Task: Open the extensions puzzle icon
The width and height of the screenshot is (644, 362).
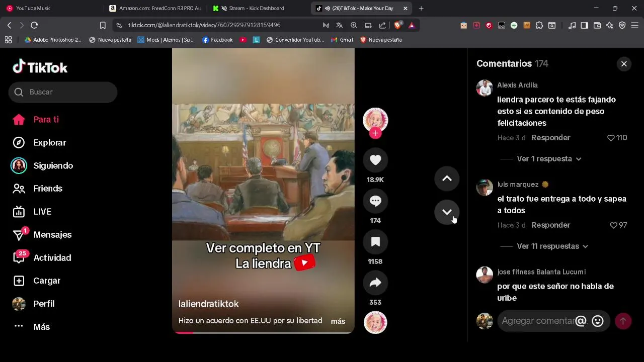Action: coord(539,25)
